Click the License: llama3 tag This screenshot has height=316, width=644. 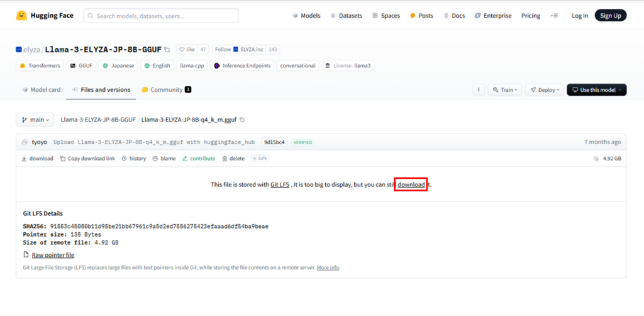point(348,65)
